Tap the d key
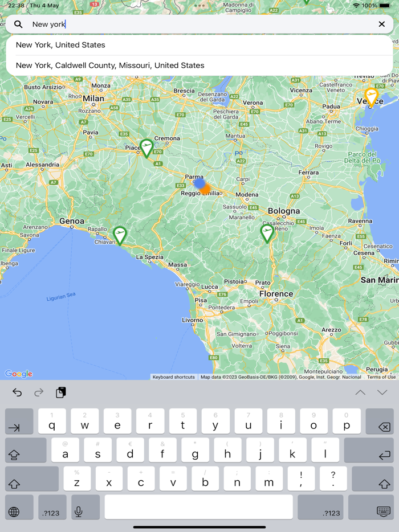The width and height of the screenshot is (399, 532). 131,450
